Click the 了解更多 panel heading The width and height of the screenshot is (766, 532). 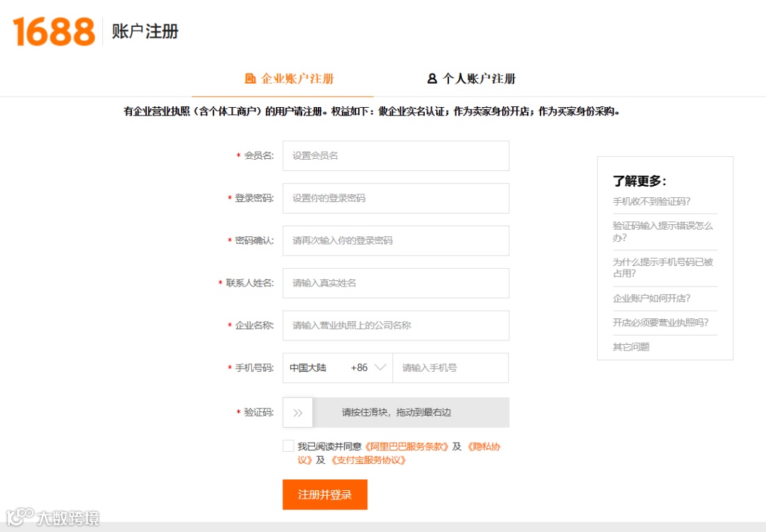640,182
